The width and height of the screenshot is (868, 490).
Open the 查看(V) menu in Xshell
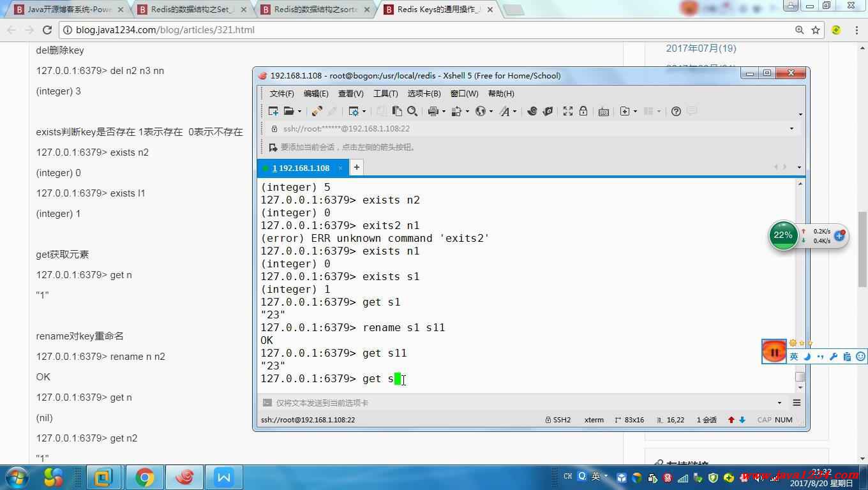tap(350, 94)
